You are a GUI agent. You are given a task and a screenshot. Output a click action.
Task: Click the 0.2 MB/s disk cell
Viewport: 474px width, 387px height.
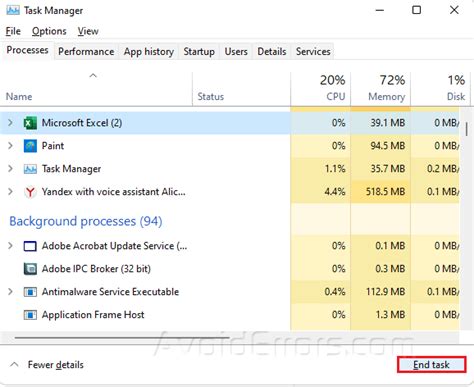[x=435, y=169]
